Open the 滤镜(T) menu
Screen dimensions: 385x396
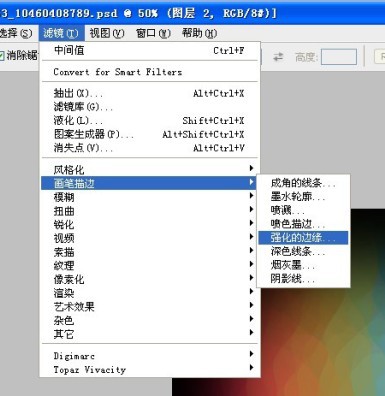(61, 33)
